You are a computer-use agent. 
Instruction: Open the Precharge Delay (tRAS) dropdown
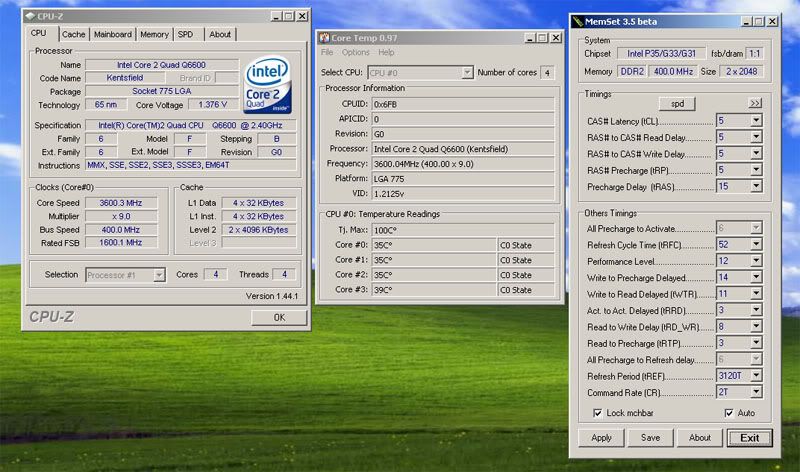[x=756, y=186]
